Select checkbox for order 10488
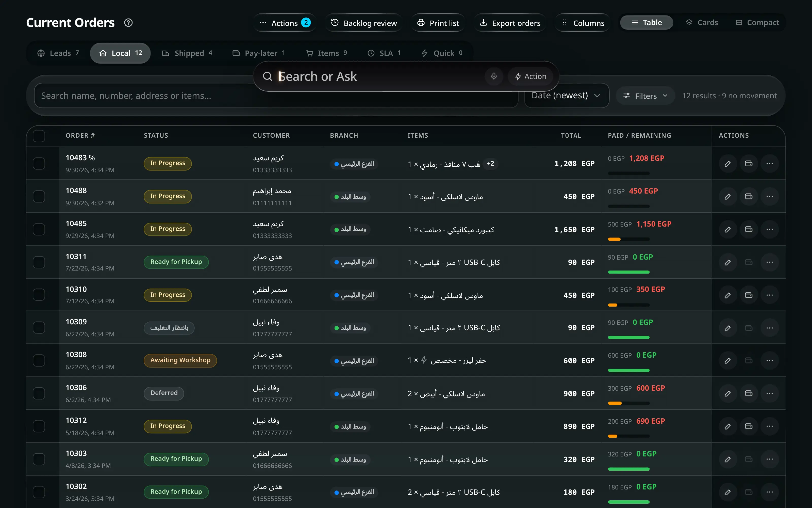 tap(39, 197)
